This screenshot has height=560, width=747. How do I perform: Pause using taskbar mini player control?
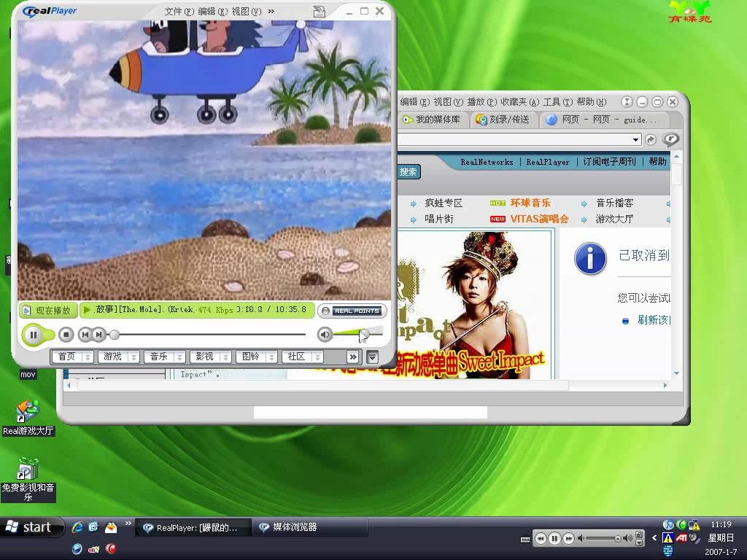point(554,539)
